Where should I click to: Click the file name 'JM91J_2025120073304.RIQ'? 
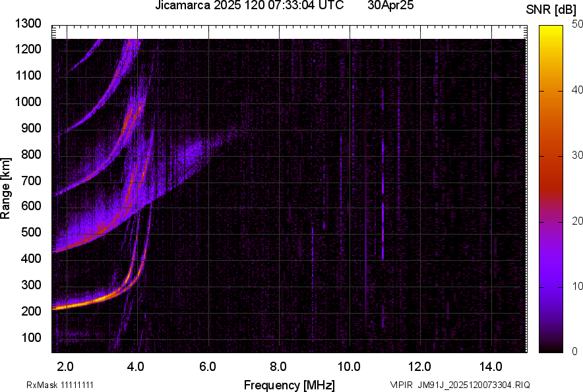pyautogui.click(x=474, y=385)
